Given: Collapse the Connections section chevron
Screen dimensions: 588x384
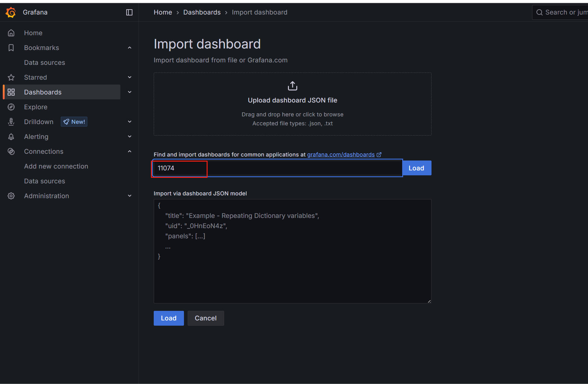Looking at the screenshot, I should (x=130, y=151).
